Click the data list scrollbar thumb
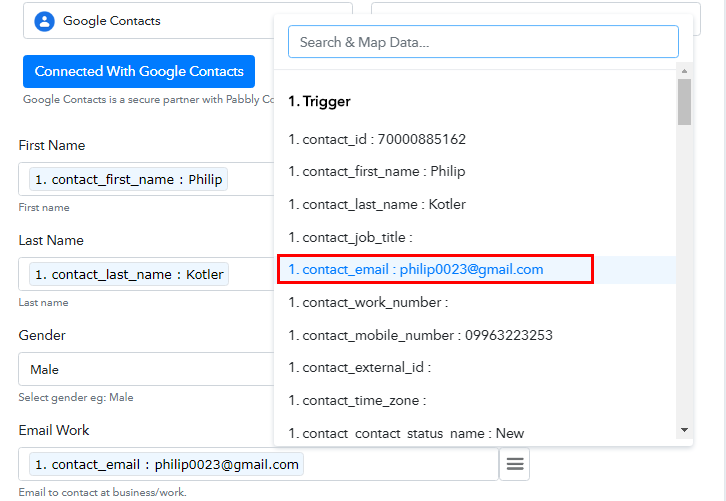Image resolution: width=726 pixels, height=501 pixels. coord(684,102)
